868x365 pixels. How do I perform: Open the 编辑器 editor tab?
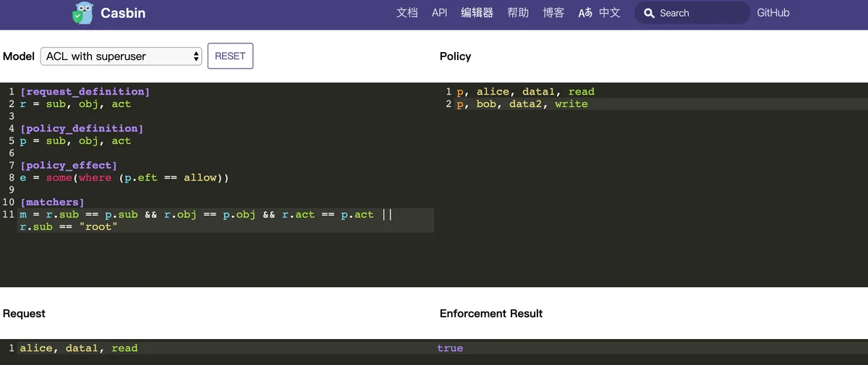(477, 13)
